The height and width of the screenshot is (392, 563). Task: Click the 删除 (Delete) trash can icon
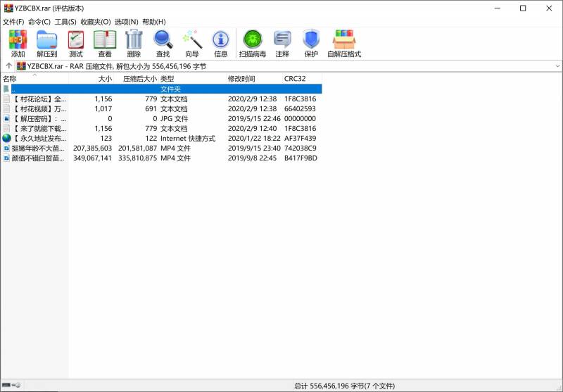(134, 39)
